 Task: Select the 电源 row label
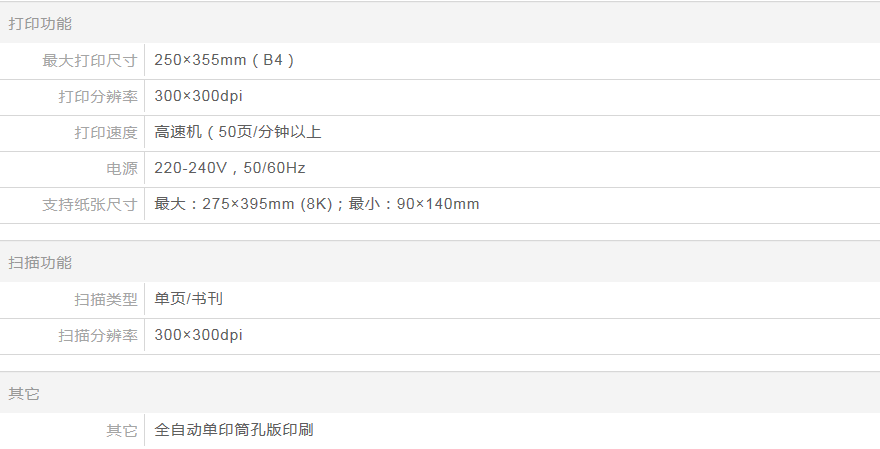click(122, 168)
